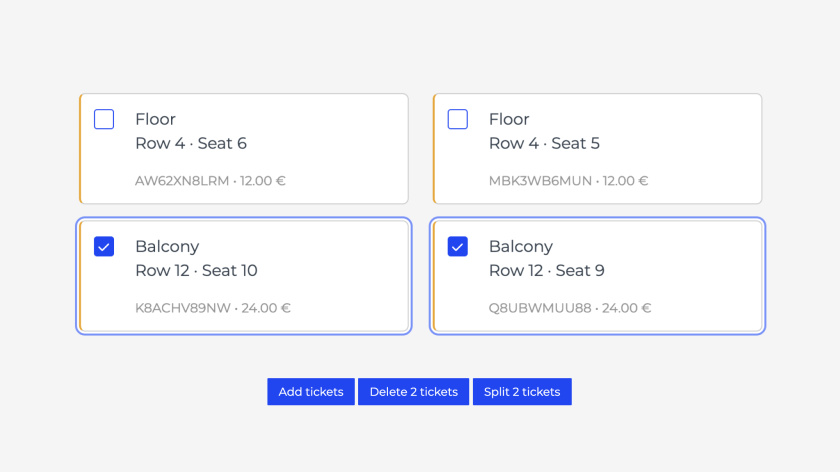Click the Row 4 · Seat 6 text
Image resolution: width=840 pixels, height=472 pixels.
coord(191,143)
